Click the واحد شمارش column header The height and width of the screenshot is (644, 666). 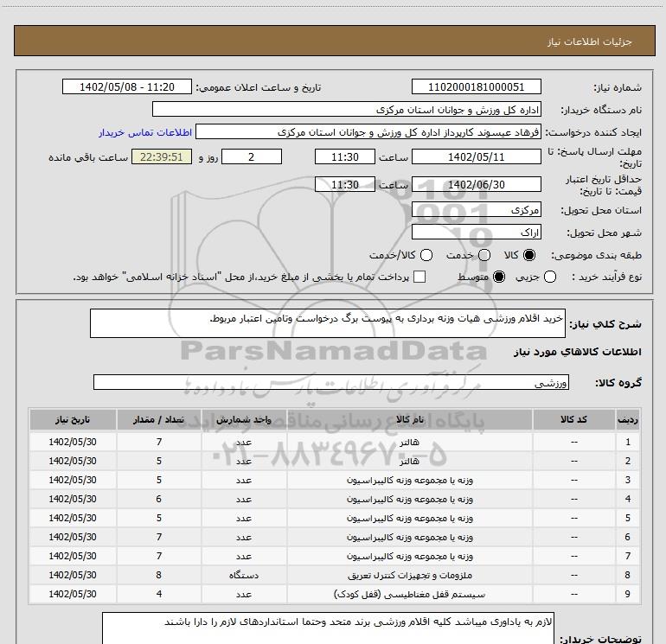tap(244, 420)
